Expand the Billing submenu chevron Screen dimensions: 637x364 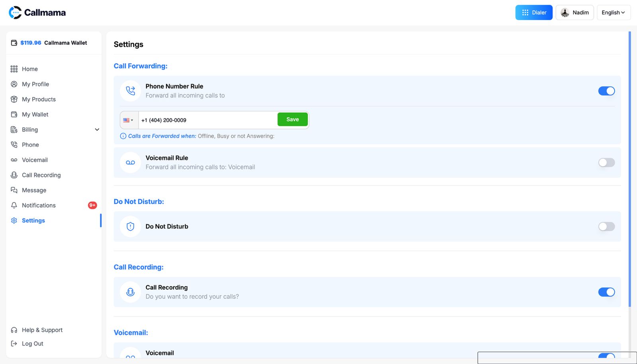click(x=97, y=129)
